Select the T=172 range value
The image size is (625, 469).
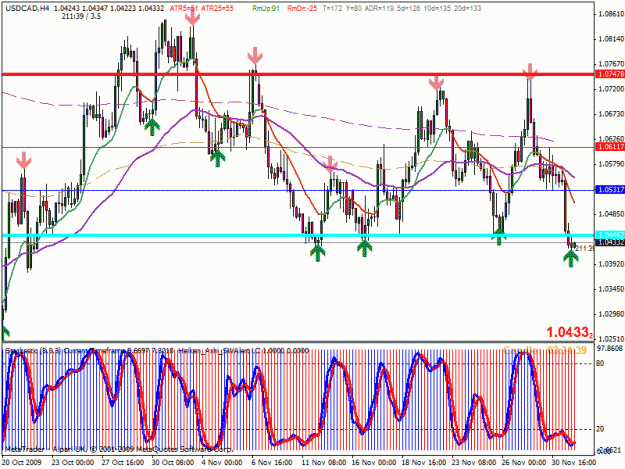tap(332, 8)
